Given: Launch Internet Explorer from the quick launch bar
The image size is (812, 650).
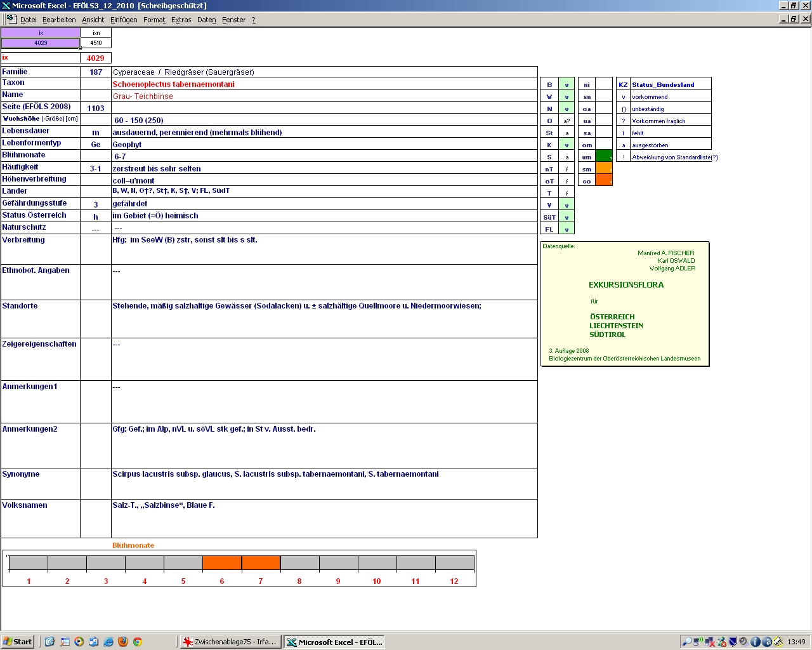Looking at the screenshot, I should [108, 642].
